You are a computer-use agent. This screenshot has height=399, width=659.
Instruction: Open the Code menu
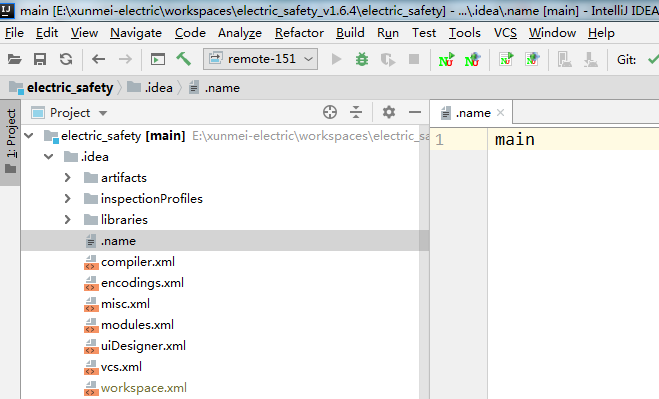point(190,33)
